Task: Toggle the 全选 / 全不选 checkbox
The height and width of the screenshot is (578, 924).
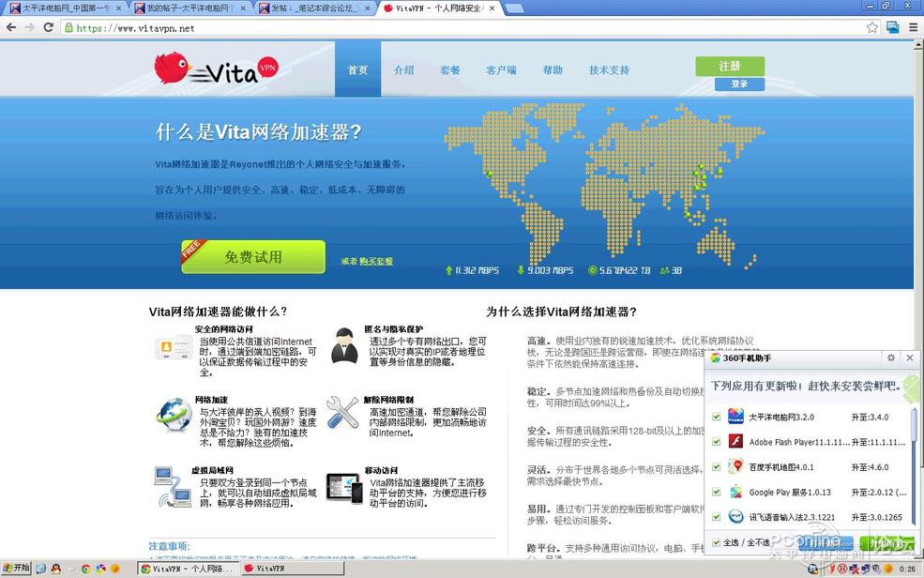Action: click(716, 542)
